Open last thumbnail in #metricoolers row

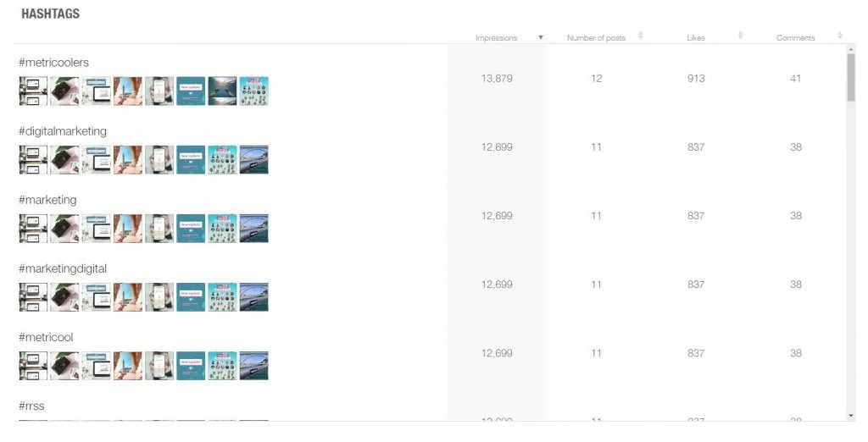[x=254, y=91]
